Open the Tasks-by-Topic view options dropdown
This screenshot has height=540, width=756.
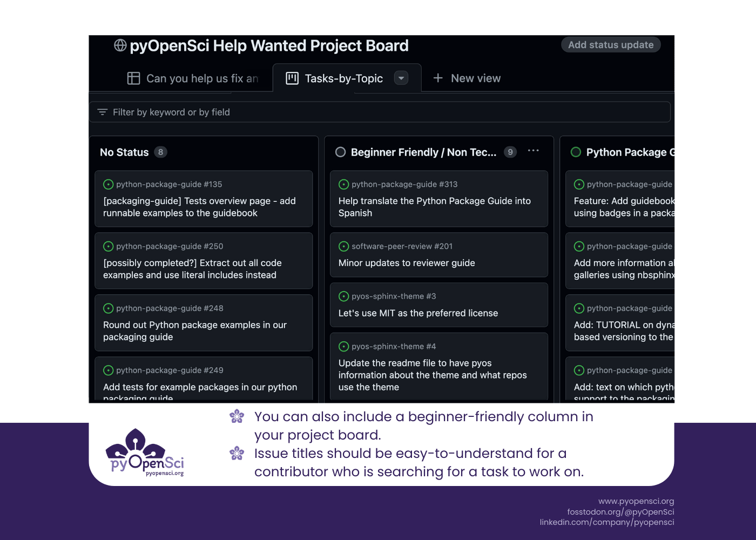[401, 78]
